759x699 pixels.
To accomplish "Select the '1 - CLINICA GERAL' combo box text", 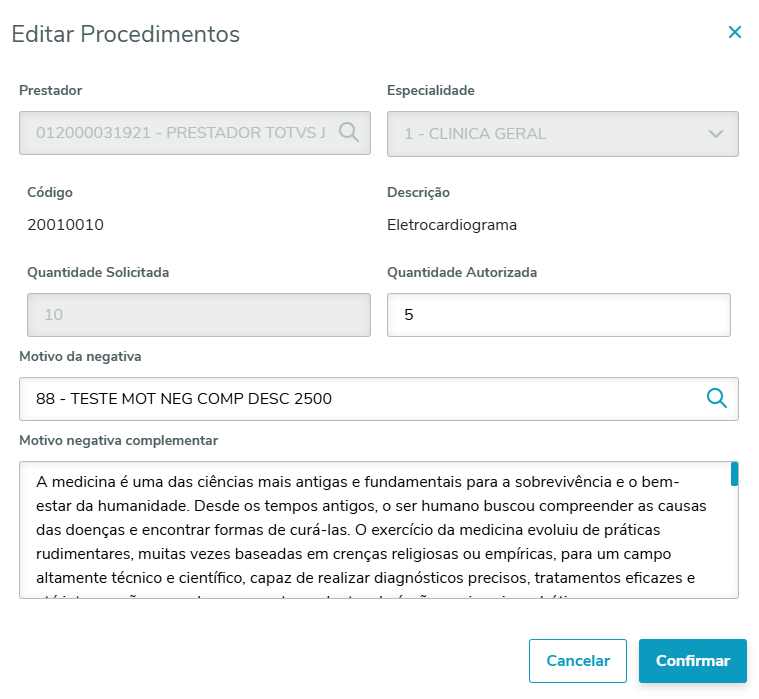I will click(475, 134).
